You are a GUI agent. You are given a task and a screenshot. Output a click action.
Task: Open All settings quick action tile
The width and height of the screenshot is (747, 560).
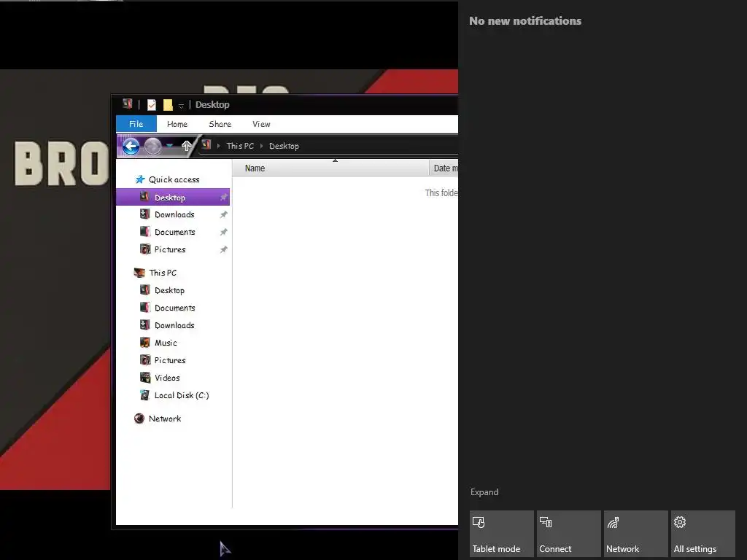[x=703, y=533]
